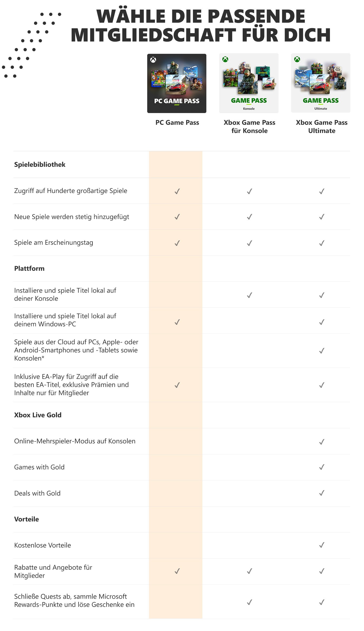Open the Xbox Game Pass für Konsole title
Viewport: 364px width, 631px height.
coord(249,127)
